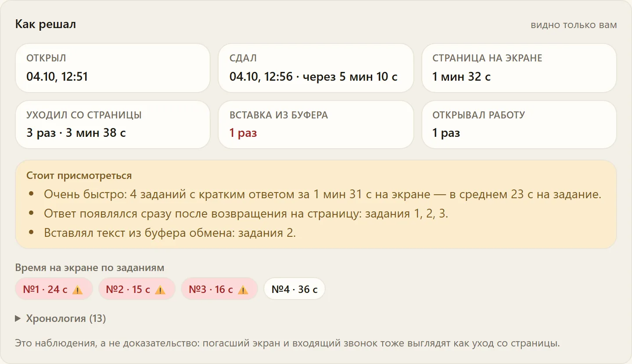Click the "1 раз" value under ОТКРЫВАЛ РАБОТУ
Image resolution: width=632 pixels, height=364 pixels.
(x=446, y=133)
